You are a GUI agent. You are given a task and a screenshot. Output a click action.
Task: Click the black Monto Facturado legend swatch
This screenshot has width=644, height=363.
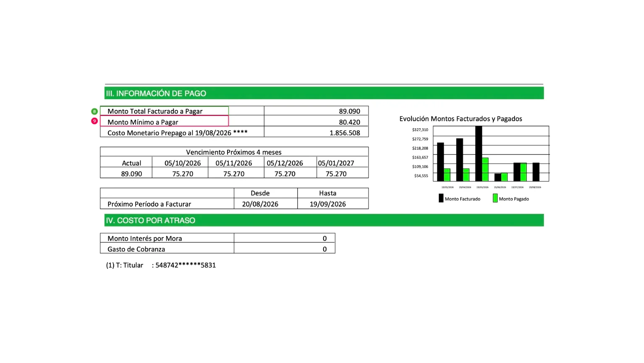(x=441, y=198)
